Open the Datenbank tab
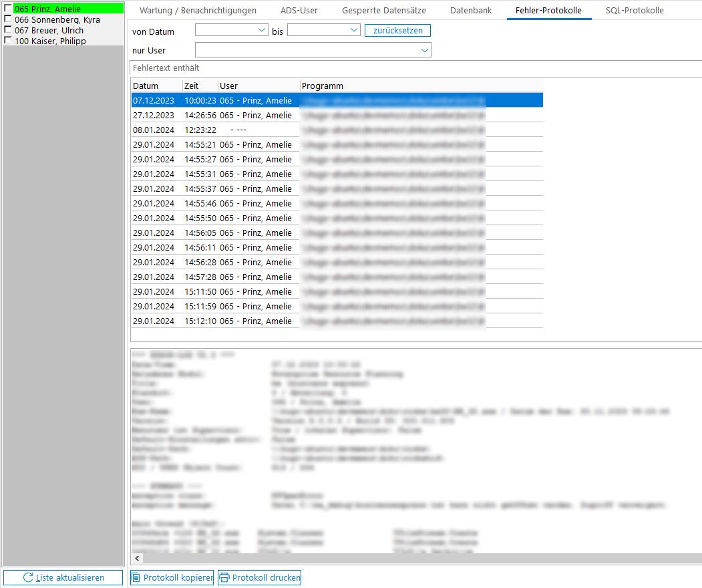Image resolution: width=702 pixels, height=588 pixels. (471, 11)
